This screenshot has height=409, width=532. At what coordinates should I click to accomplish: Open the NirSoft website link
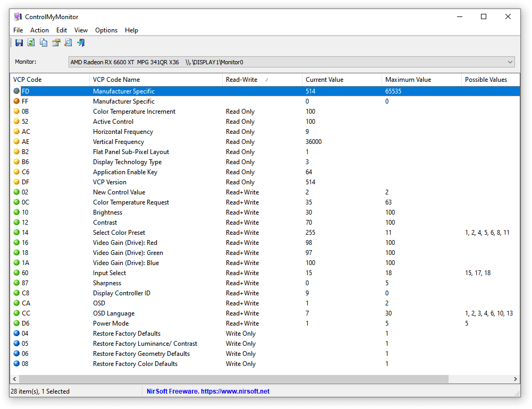(208, 391)
